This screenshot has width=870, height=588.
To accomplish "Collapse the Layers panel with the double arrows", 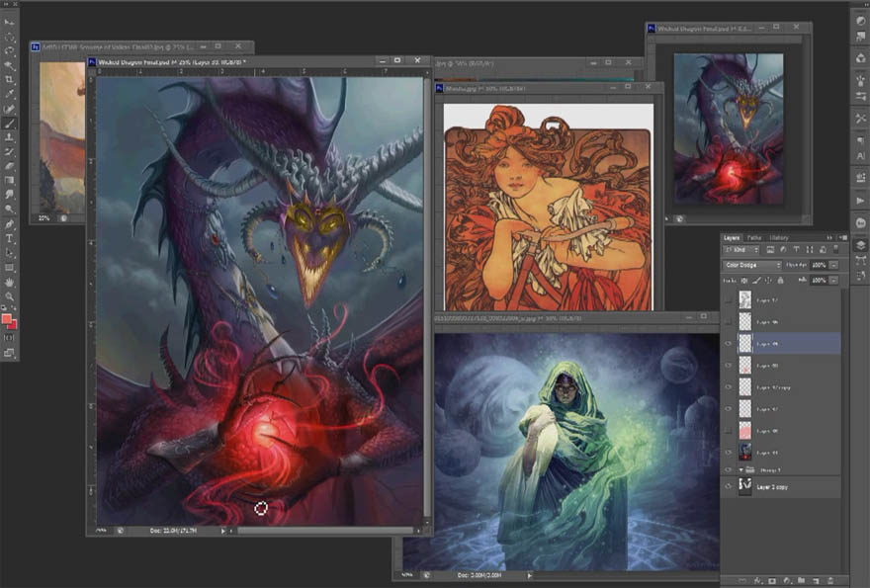I will [830, 237].
